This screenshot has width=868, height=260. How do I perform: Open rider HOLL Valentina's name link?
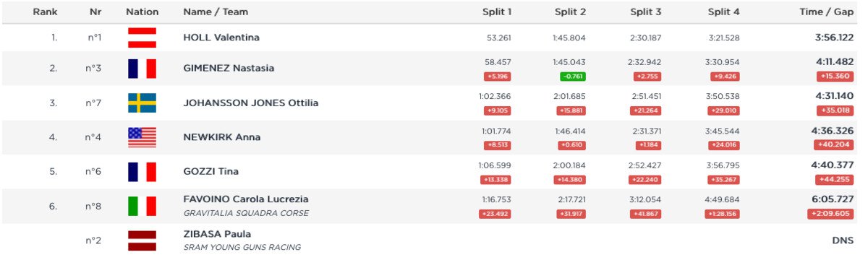pyautogui.click(x=221, y=38)
